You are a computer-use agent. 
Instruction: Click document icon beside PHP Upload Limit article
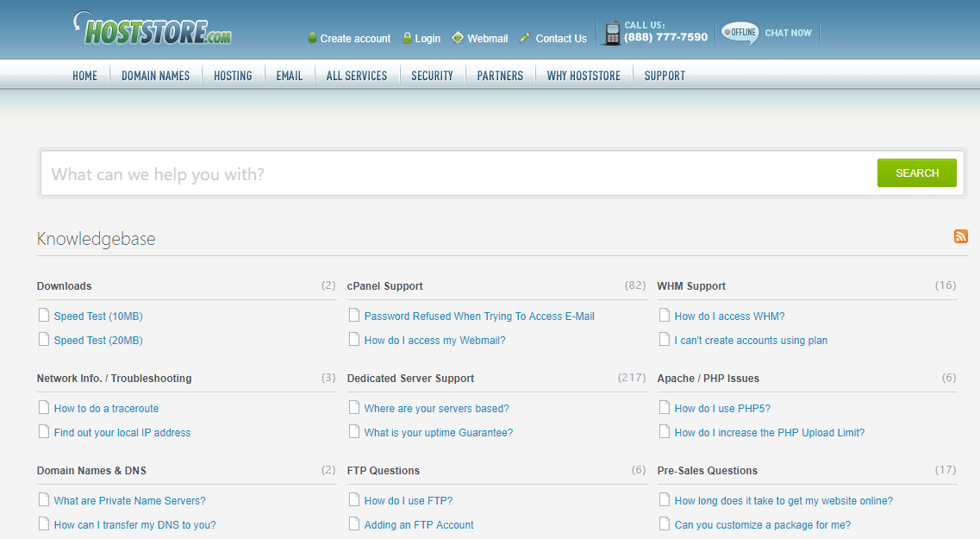pos(665,431)
